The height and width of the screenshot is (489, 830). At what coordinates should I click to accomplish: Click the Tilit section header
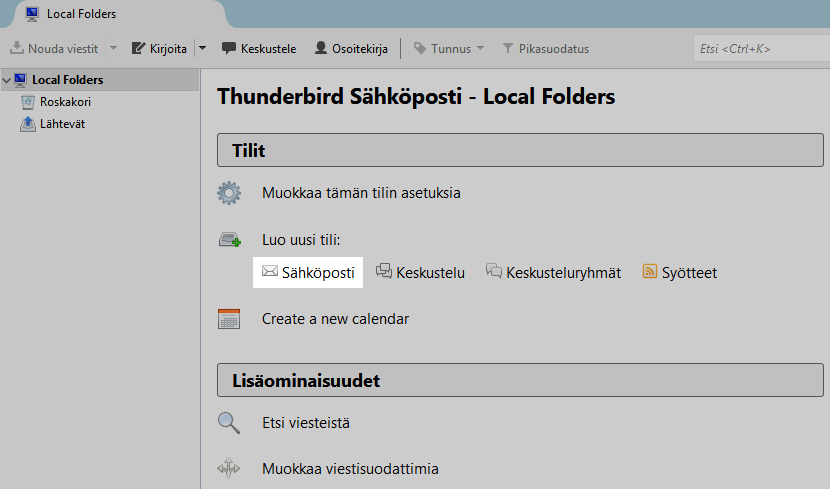pos(520,150)
